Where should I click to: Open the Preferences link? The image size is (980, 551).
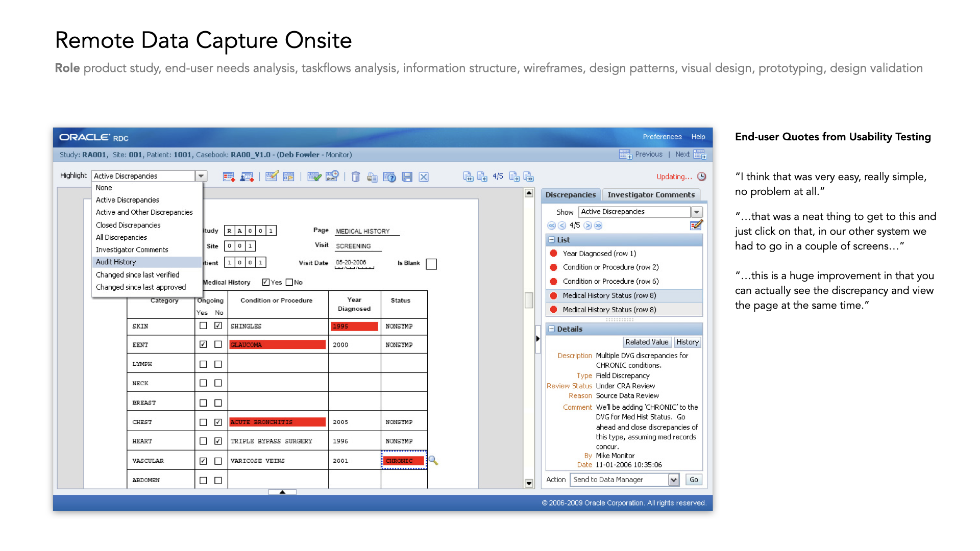click(x=662, y=137)
